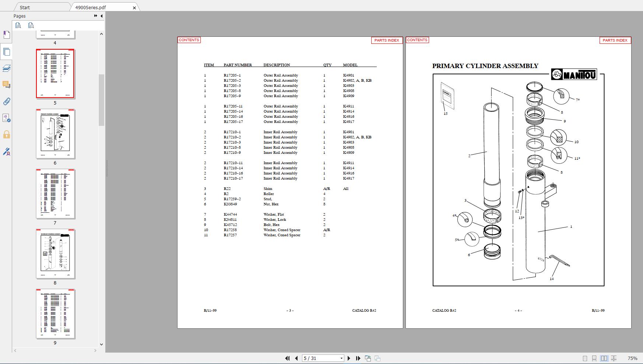643x364 pixels.
Task: Click the '- 4 -' page number footer
Action: 518,310
